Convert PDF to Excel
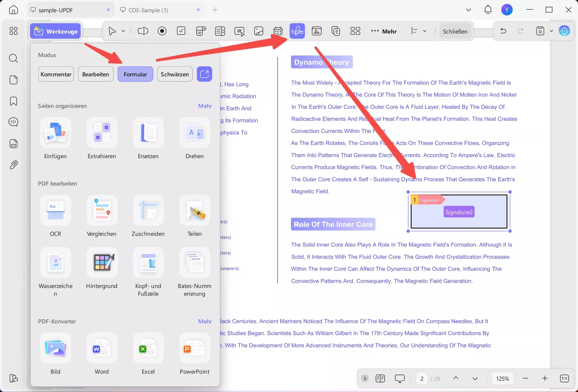 [x=148, y=354]
